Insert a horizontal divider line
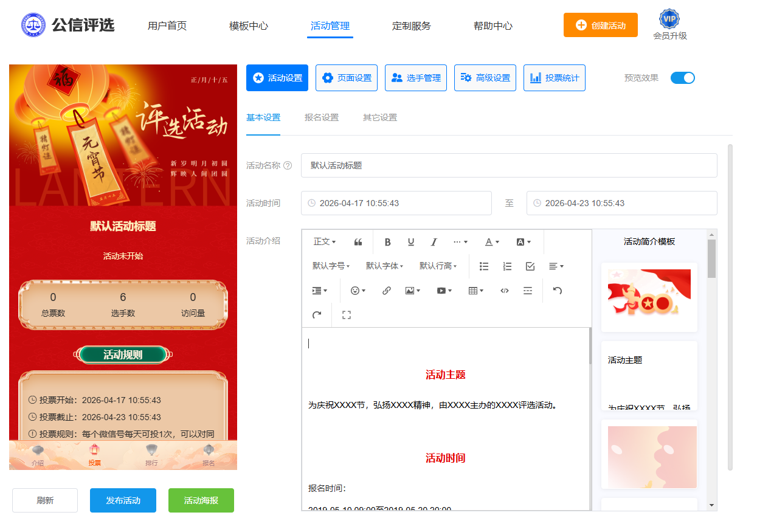757x532 pixels. pyautogui.click(x=528, y=291)
